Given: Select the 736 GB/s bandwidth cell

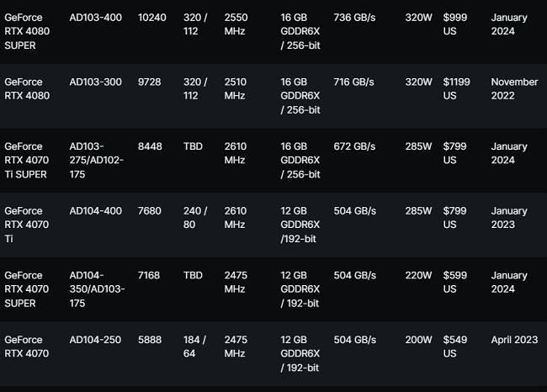Looking at the screenshot, I should coord(354,18).
